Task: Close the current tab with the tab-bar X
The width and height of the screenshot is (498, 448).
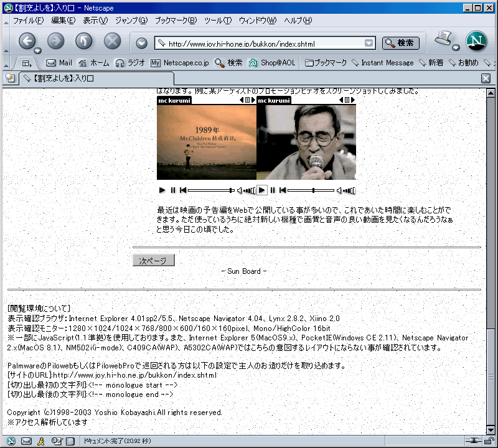Action: pos(486,78)
